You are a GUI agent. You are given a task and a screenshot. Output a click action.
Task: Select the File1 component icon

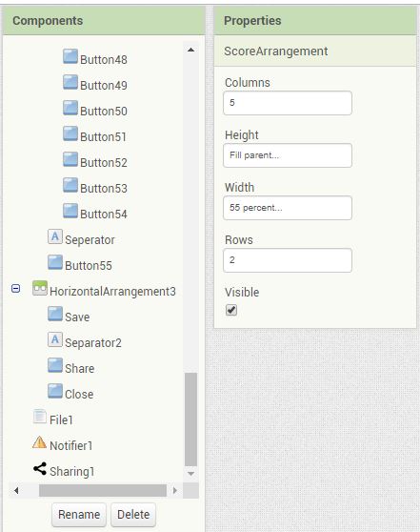click(40, 417)
